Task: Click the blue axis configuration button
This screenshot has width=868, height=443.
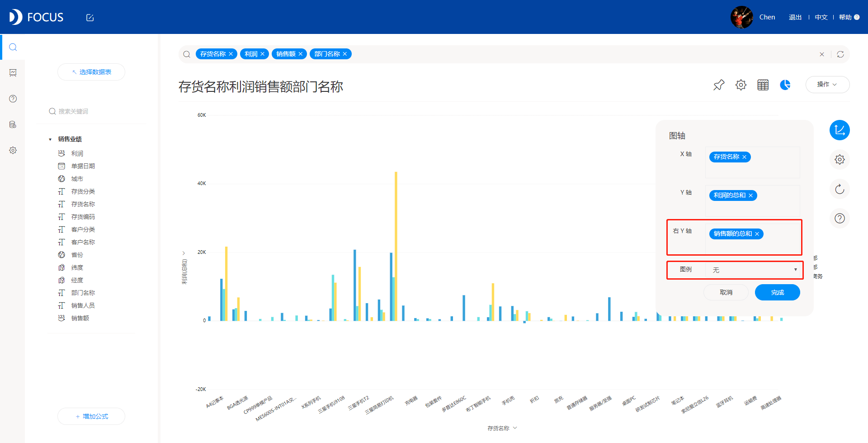Action: pos(840,130)
